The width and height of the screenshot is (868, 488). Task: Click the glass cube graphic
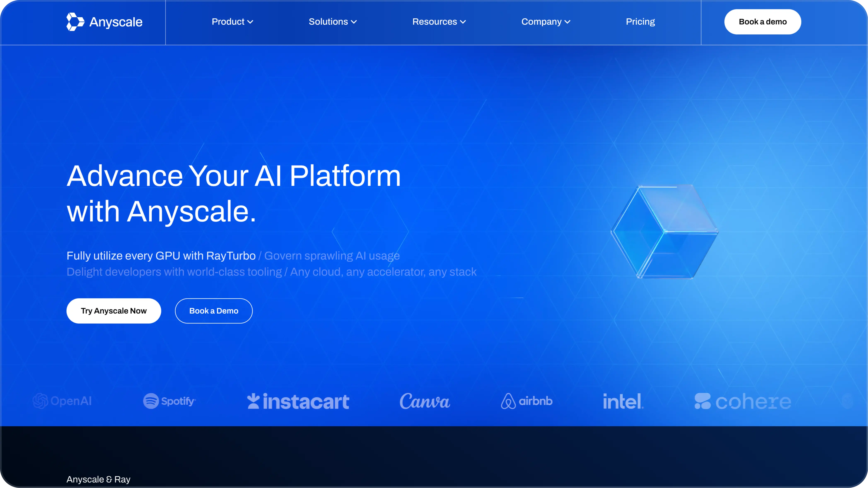[x=664, y=232]
